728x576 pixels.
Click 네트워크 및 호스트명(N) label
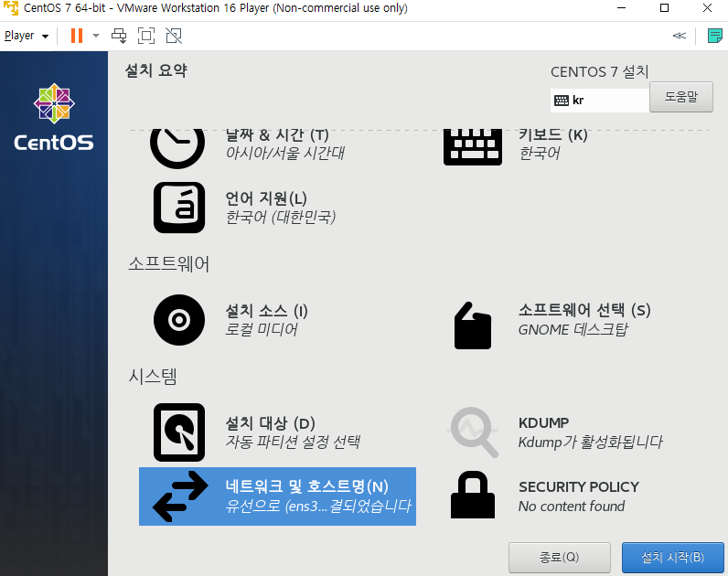tap(307, 486)
